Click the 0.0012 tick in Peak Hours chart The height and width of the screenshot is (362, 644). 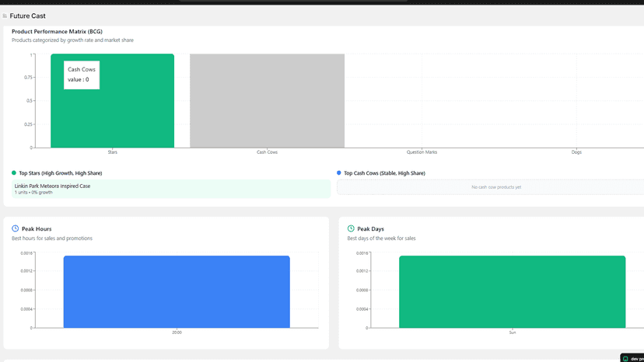26,271
